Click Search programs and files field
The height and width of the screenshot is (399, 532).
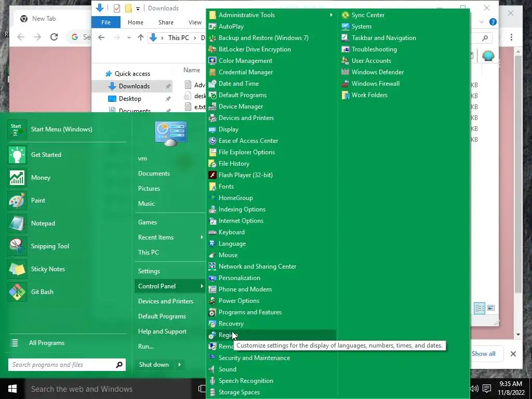[62, 365]
